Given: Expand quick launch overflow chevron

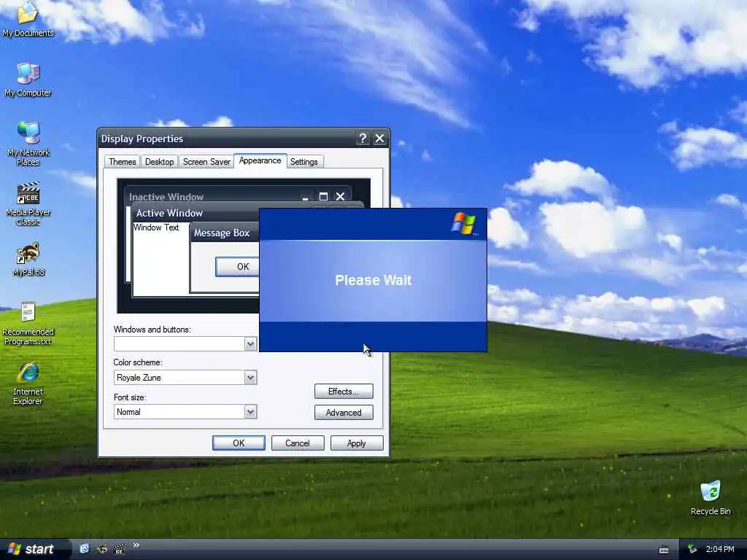Looking at the screenshot, I should click(136, 545).
